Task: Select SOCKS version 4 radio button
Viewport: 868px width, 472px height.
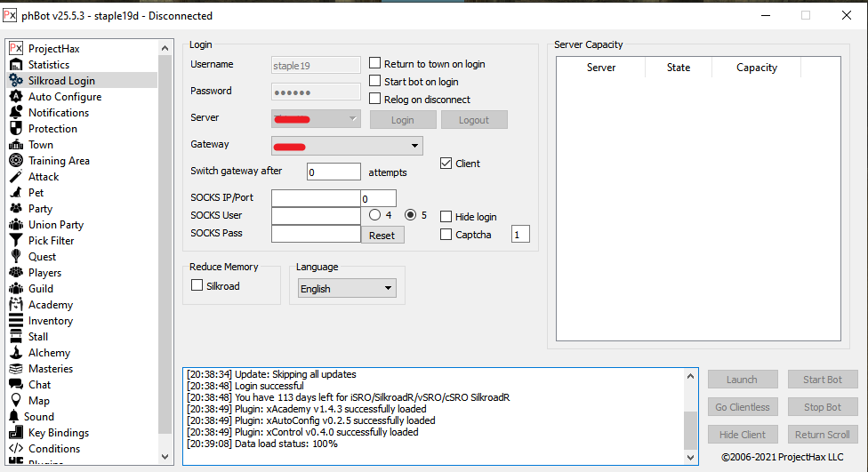Action: click(374, 215)
